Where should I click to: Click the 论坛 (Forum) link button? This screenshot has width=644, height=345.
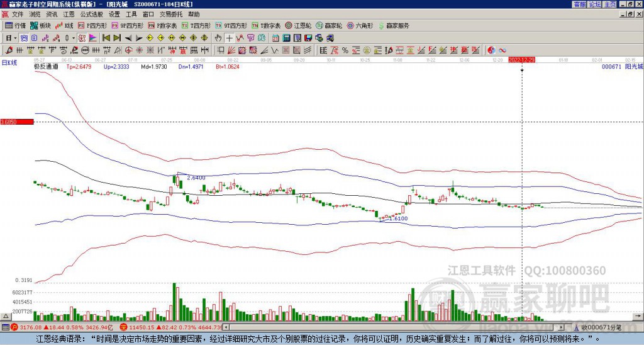coord(595,4)
